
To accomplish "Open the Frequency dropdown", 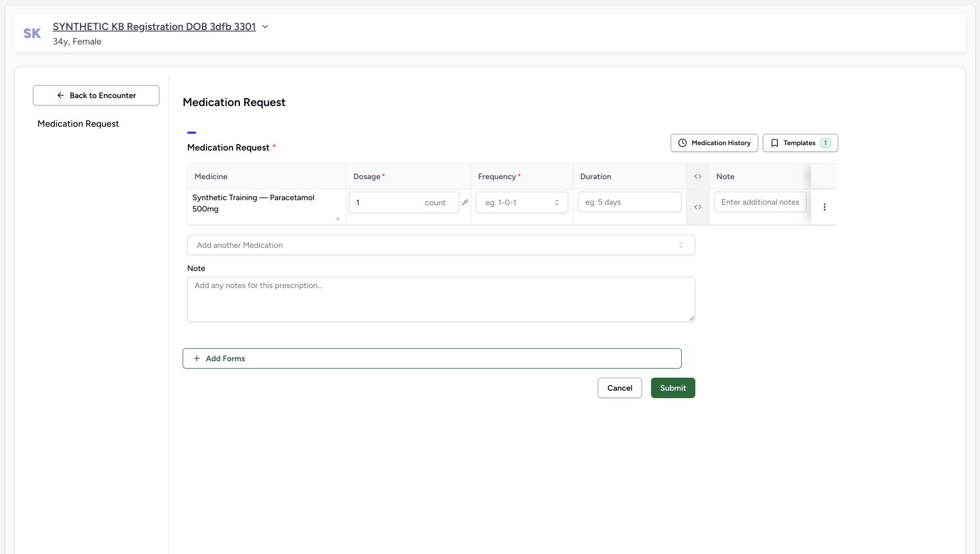I will click(x=522, y=202).
